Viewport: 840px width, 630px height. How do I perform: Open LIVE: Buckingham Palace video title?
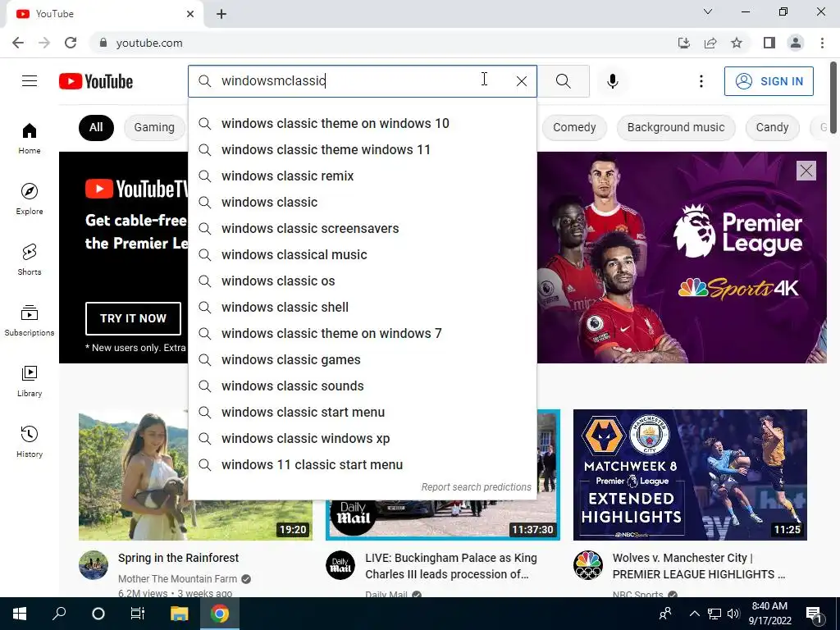click(x=451, y=566)
